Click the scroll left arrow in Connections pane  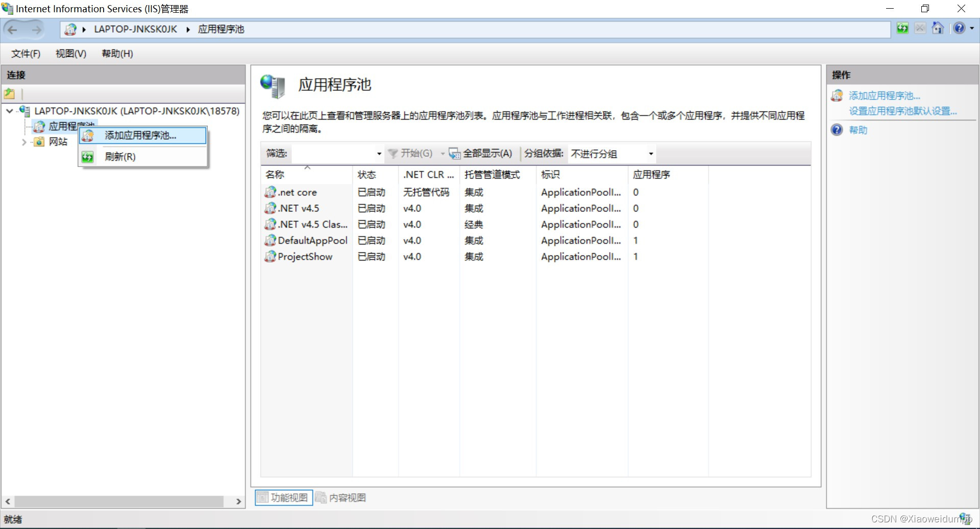tap(8, 501)
